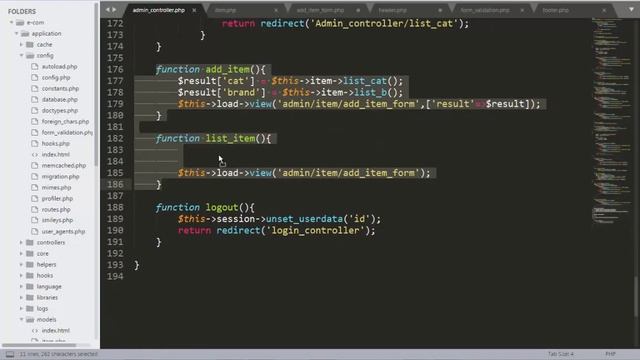Image resolution: width=640 pixels, height=360 pixels.
Task: Collapse the application folder arrow
Action: (16, 33)
